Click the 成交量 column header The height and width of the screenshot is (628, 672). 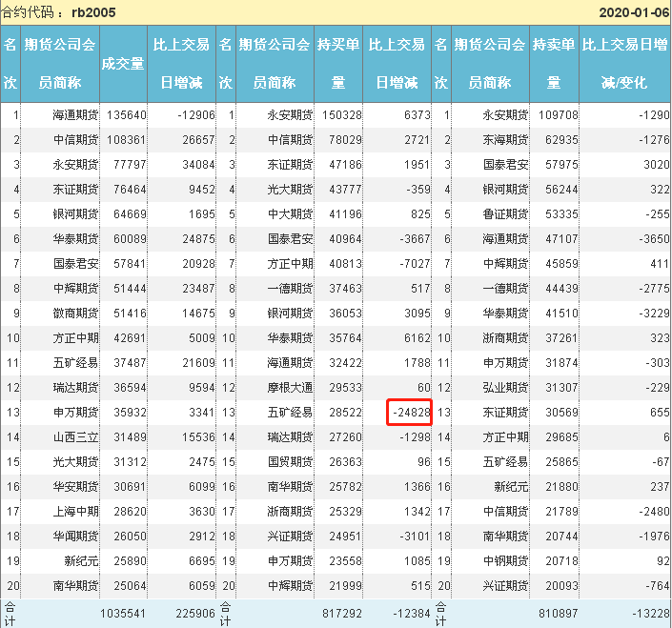click(123, 64)
